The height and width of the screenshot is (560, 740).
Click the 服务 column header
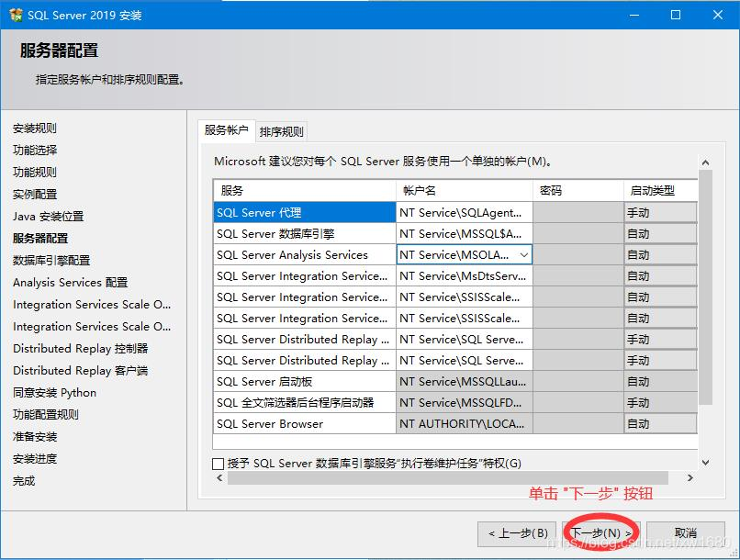[304, 191]
